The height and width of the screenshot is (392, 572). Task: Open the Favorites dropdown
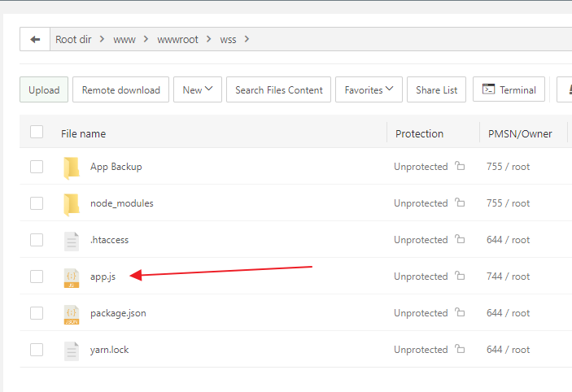(368, 90)
